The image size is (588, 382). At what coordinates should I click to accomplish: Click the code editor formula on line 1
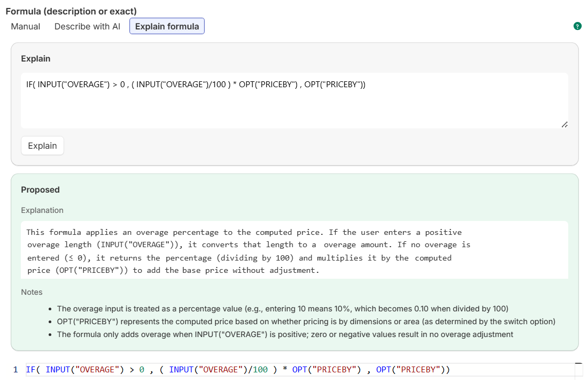point(238,370)
